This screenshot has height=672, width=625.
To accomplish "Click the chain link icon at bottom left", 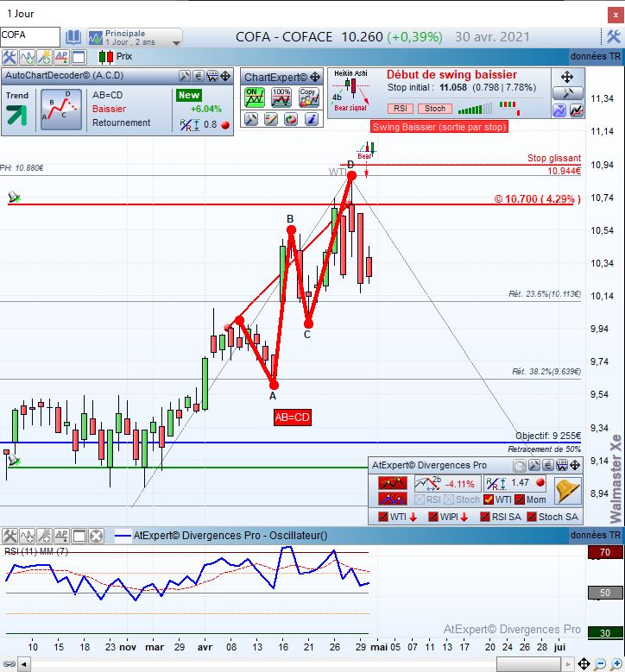I will pos(9,665).
